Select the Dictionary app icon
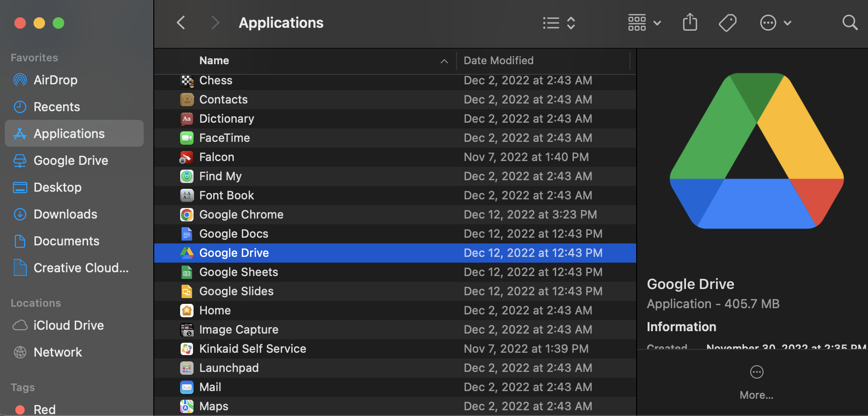Image resolution: width=868 pixels, height=416 pixels. click(x=187, y=119)
